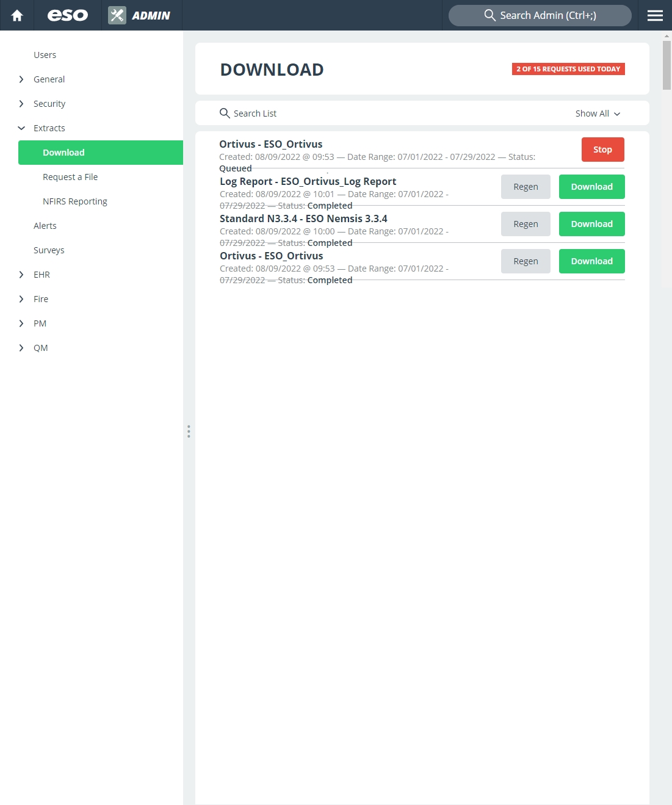
Task: Click the 'Standard N3.3.4 - ESO Nemsis 3.3.4' title
Action: (x=303, y=218)
